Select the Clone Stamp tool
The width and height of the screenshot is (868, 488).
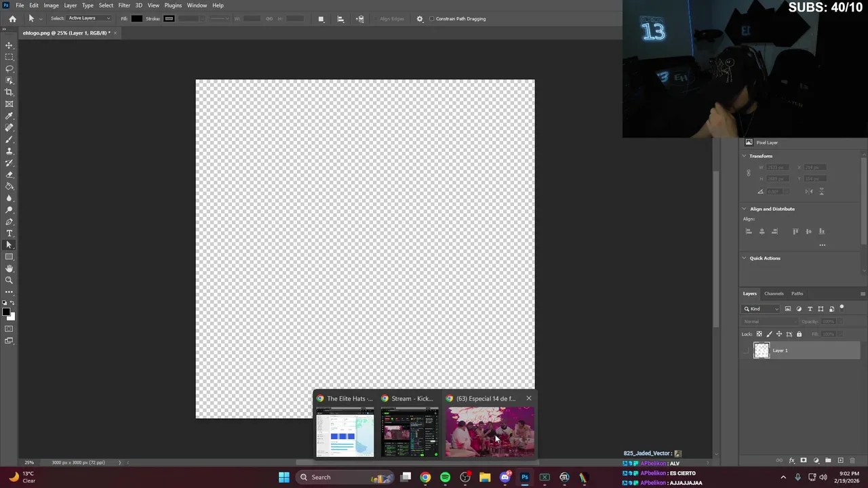(9, 151)
